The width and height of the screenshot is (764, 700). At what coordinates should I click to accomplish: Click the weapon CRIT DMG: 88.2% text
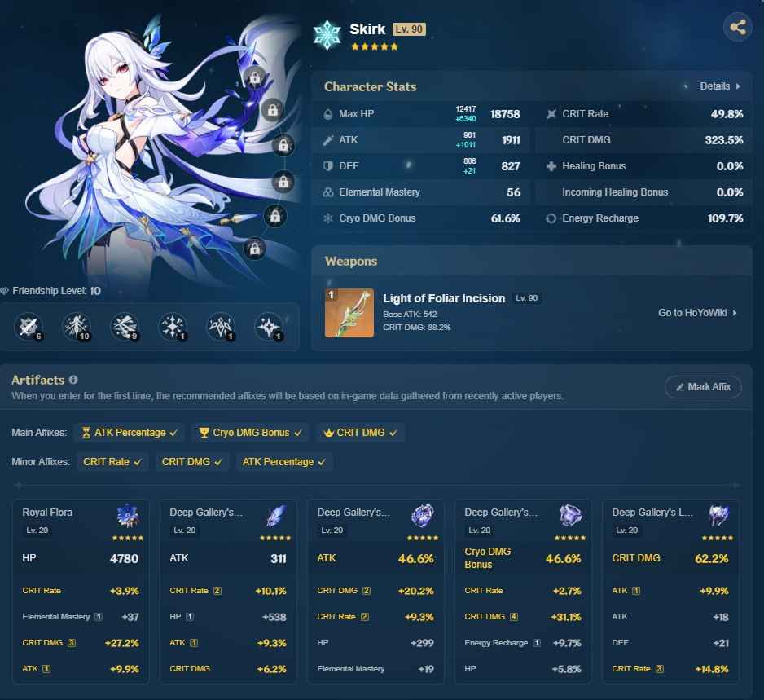coord(416,327)
